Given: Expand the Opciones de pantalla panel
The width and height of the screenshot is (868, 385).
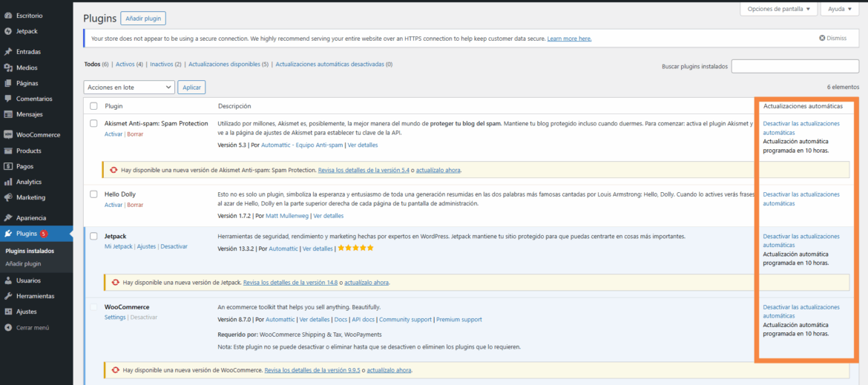Looking at the screenshot, I should 779,9.
